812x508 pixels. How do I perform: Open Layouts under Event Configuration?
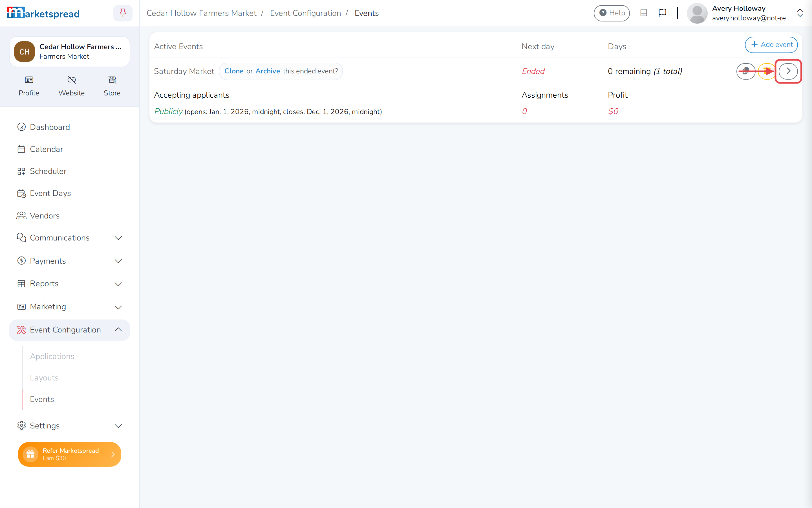(44, 378)
